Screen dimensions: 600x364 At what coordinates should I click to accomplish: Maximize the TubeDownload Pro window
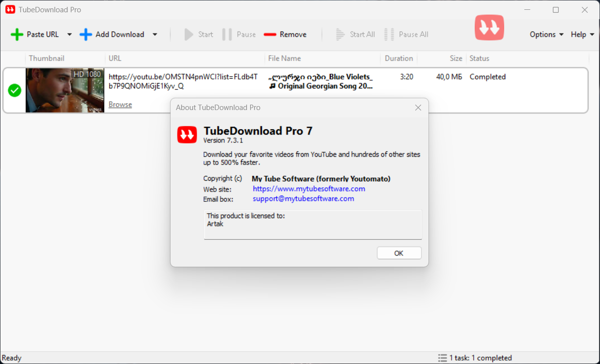(x=556, y=10)
